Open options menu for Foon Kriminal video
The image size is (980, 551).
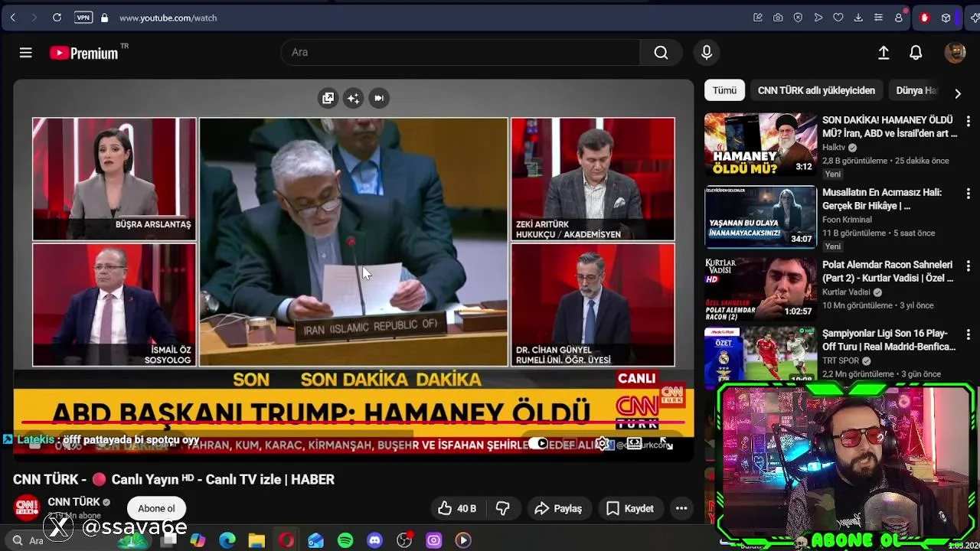coord(969,194)
